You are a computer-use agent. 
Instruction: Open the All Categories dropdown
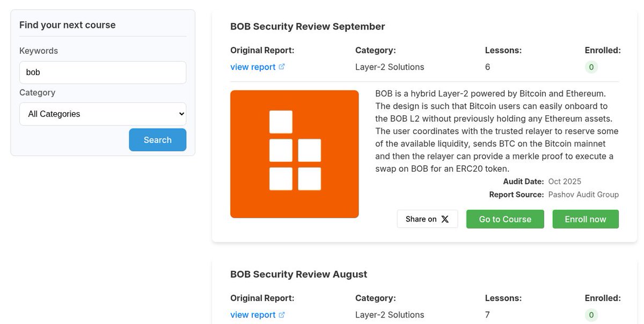pyautogui.click(x=103, y=114)
